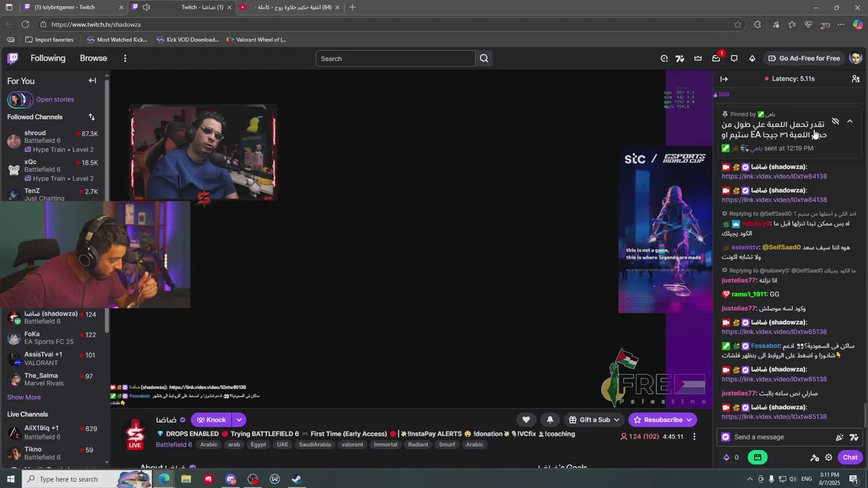Screen dimensions: 868x488
Task: Open the Import favorites bookmark
Action: [x=48, y=39]
